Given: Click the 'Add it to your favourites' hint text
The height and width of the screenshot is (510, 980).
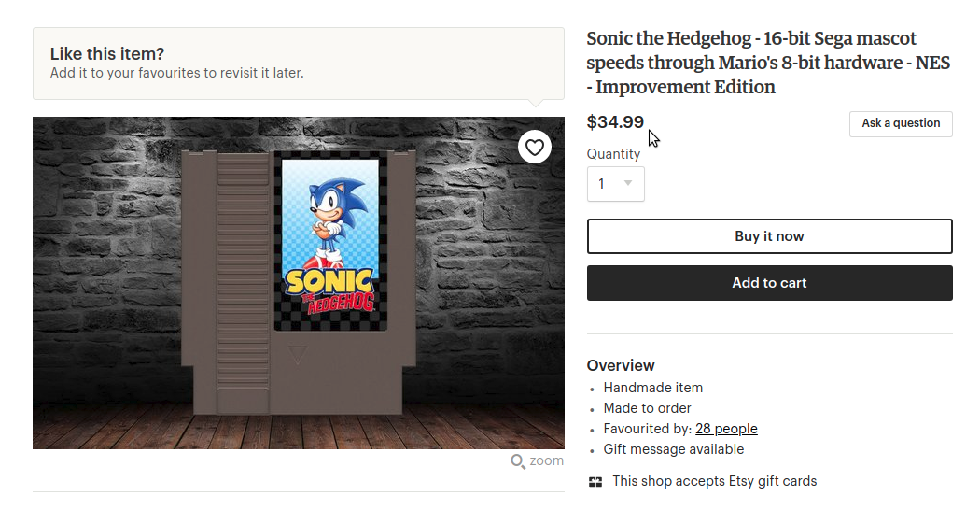Looking at the screenshot, I should (177, 73).
